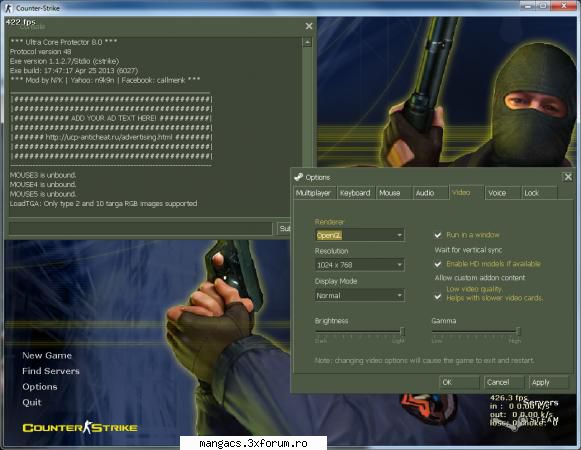Open Options from main menu
Screen dimensions: 581x450
[40, 387]
